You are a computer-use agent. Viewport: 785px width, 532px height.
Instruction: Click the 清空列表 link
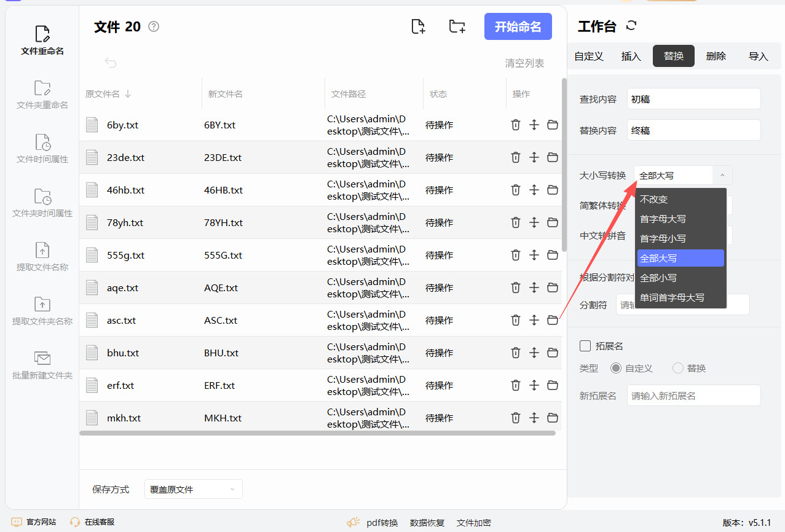click(x=524, y=63)
